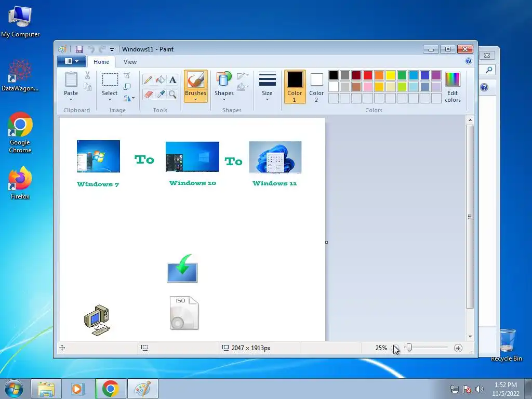Click the vertical scrollbar up arrow
Screen dimensions: 532x399
coord(470,120)
